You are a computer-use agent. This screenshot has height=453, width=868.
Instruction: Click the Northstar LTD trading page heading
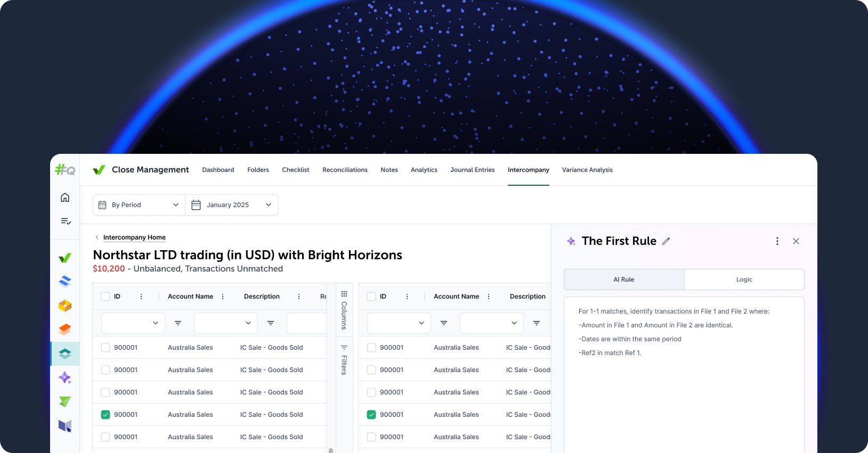(247, 255)
